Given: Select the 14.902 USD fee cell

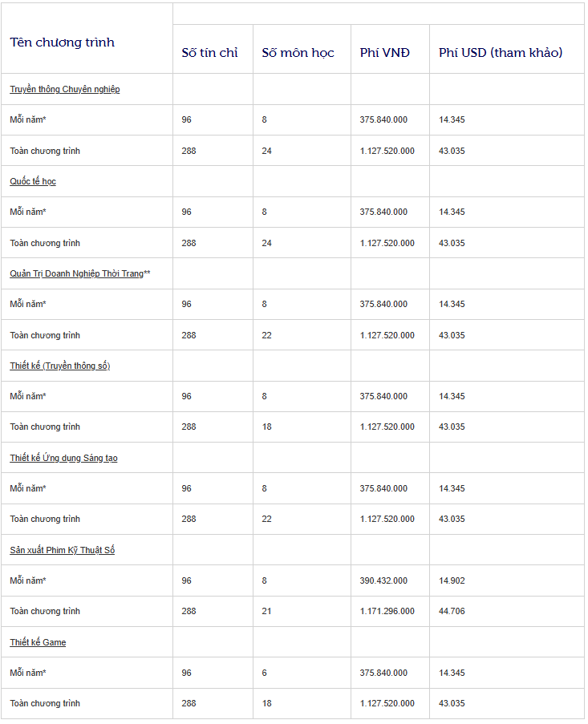Looking at the screenshot, I should pyautogui.click(x=452, y=580).
